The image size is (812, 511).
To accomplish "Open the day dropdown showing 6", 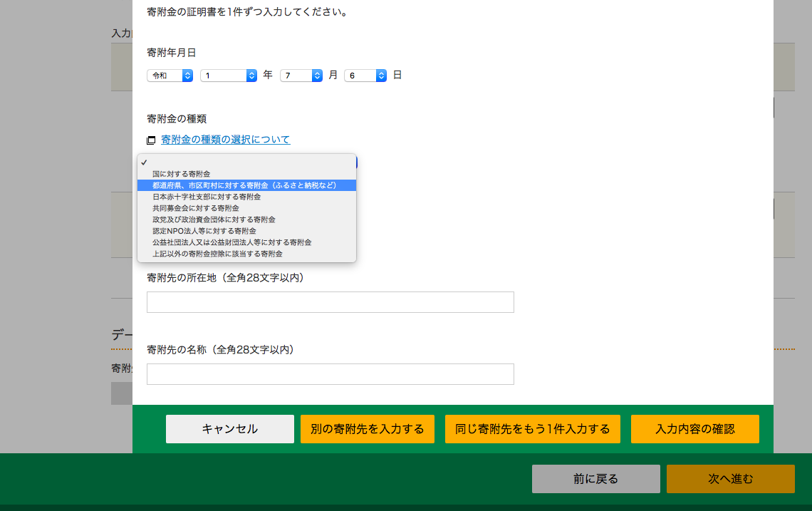I will tap(365, 75).
